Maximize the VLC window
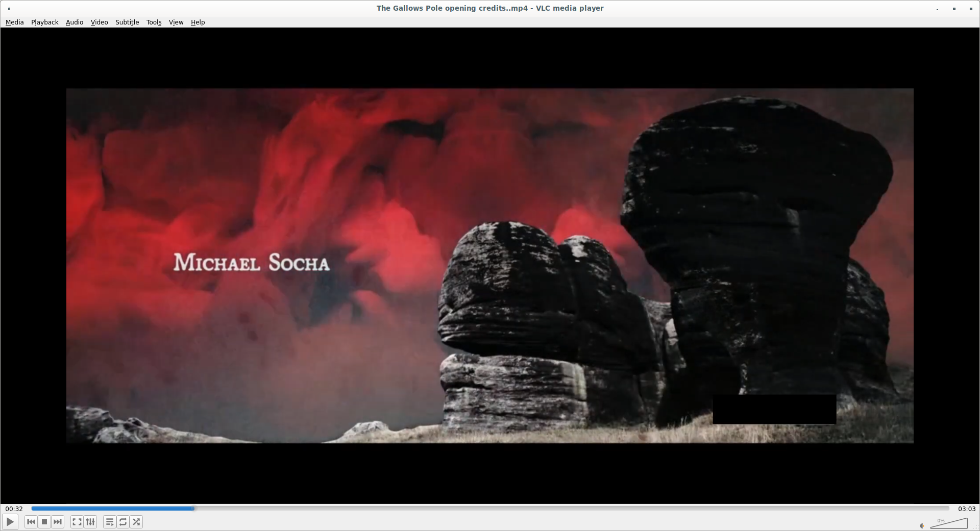 pos(954,9)
